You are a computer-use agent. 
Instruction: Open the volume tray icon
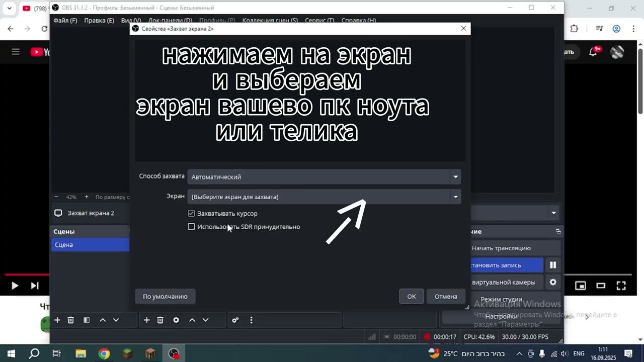(x=565, y=353)
